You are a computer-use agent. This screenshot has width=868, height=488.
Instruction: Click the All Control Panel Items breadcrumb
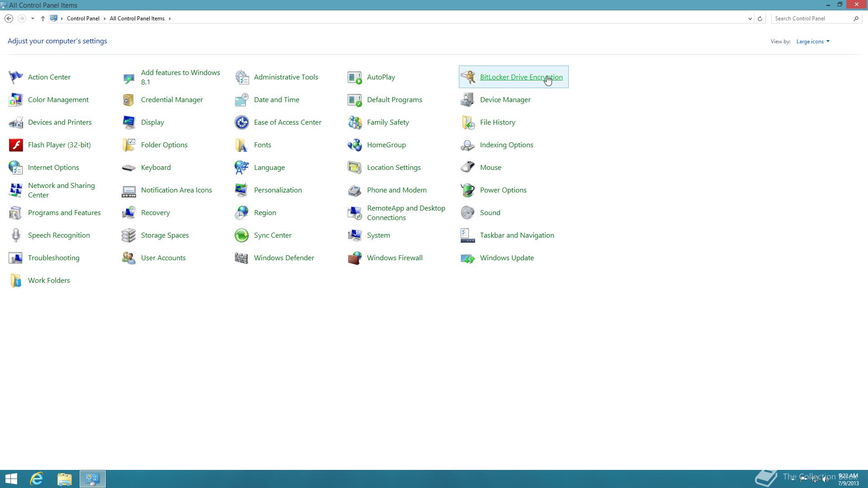click(x=137, y=19)
